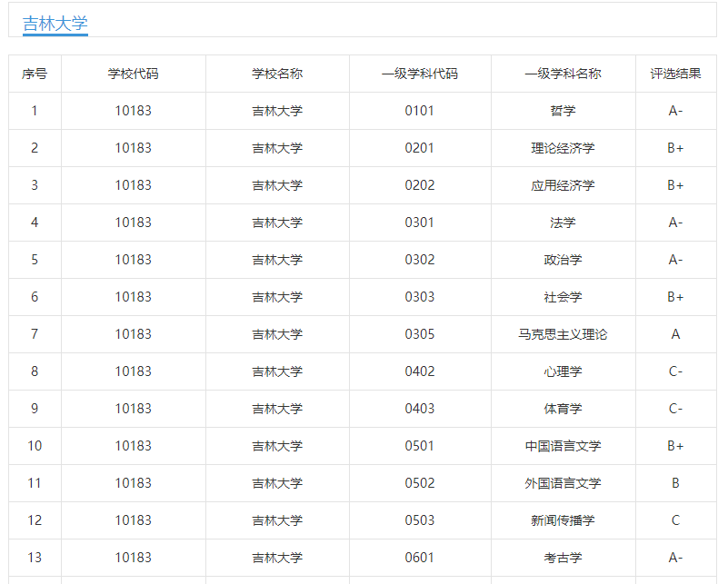
Task: Click the B result for 外国语言文学
Action: click(x=675, y=483)
